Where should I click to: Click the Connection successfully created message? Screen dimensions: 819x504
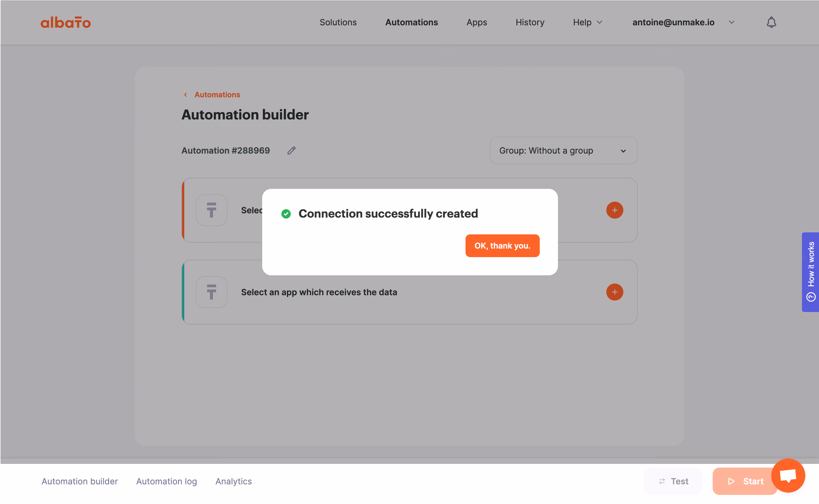coord(388,214)
